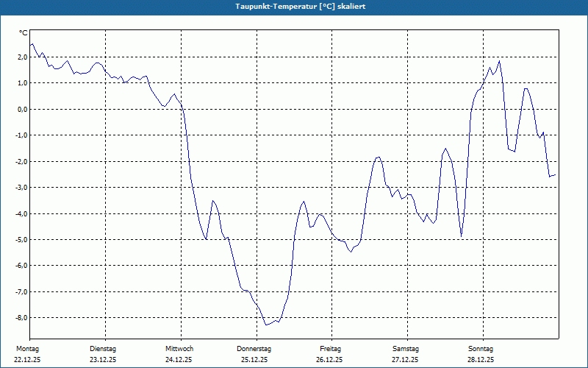Click the Montag day label
Screen dimensions: 588x368
(x=27, y=349)
